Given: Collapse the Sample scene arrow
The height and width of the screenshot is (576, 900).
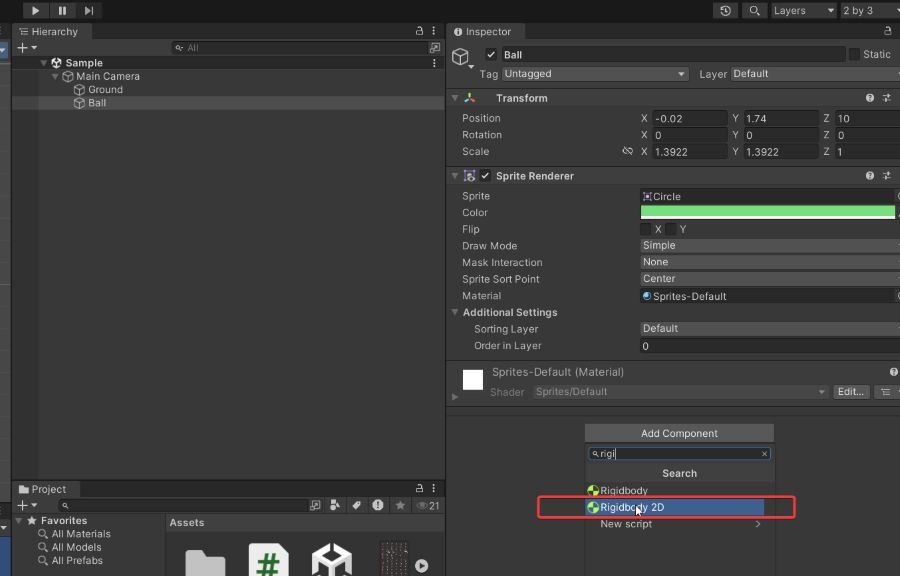Looking at the screenshot, I should coord(44,63).
